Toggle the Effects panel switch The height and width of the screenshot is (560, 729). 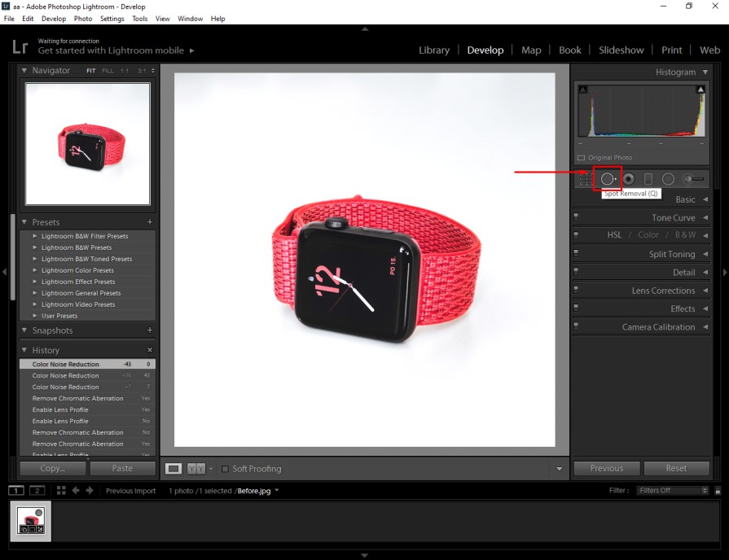click(576, 308)
